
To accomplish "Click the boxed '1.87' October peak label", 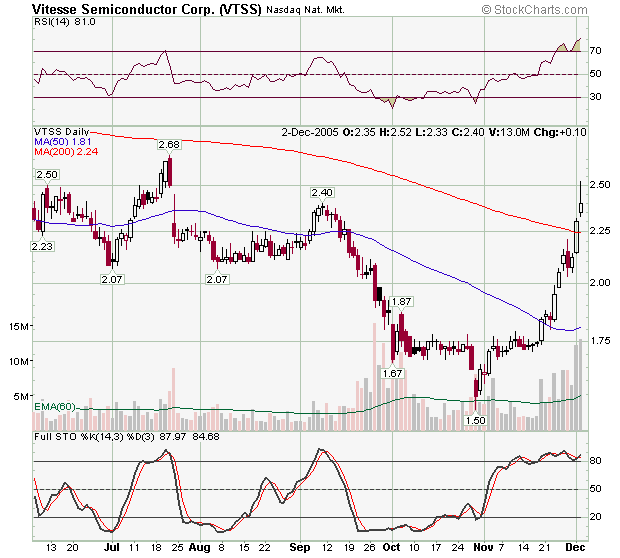I will coord(401,301).
